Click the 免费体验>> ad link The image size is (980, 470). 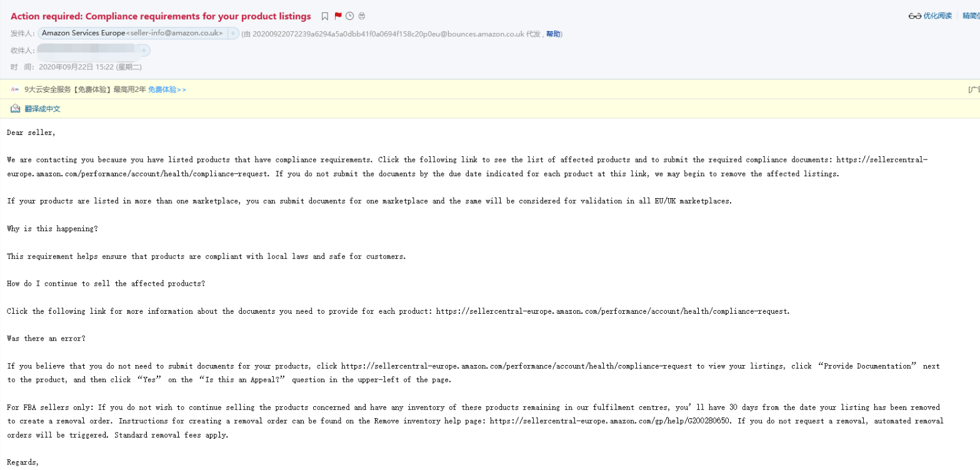coord(167,89)
